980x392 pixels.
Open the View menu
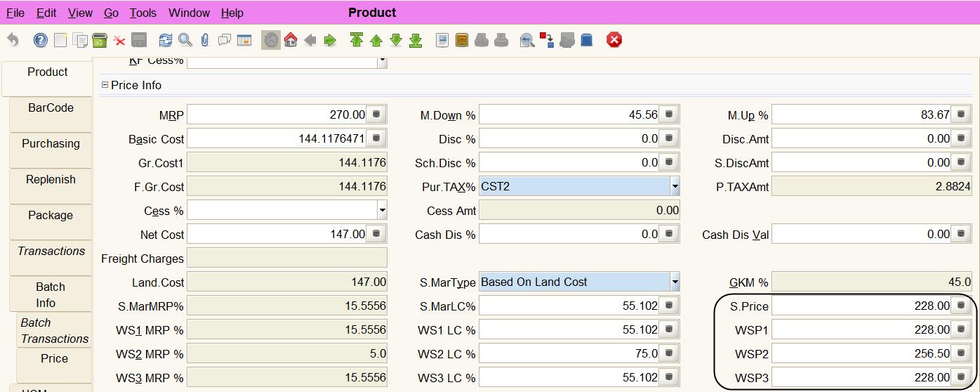coord(80,13)
